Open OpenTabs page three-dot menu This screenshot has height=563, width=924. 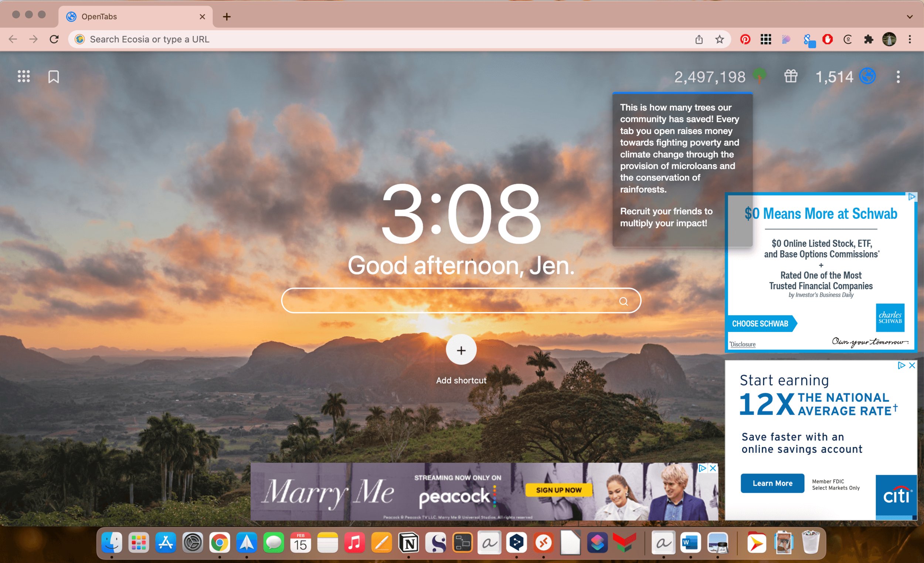(x=898, y=77)
